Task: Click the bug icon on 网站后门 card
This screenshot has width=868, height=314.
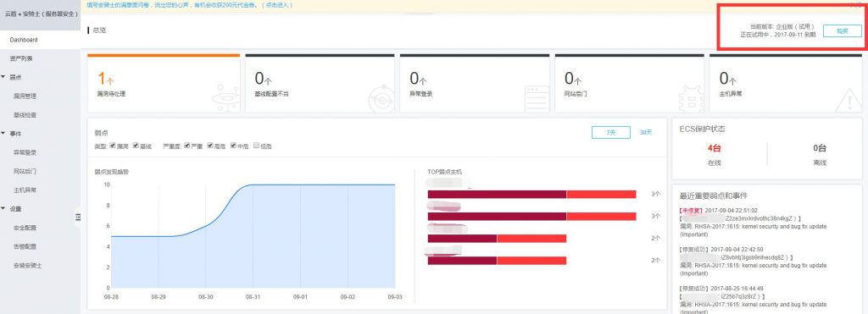Action: [691, 98]
